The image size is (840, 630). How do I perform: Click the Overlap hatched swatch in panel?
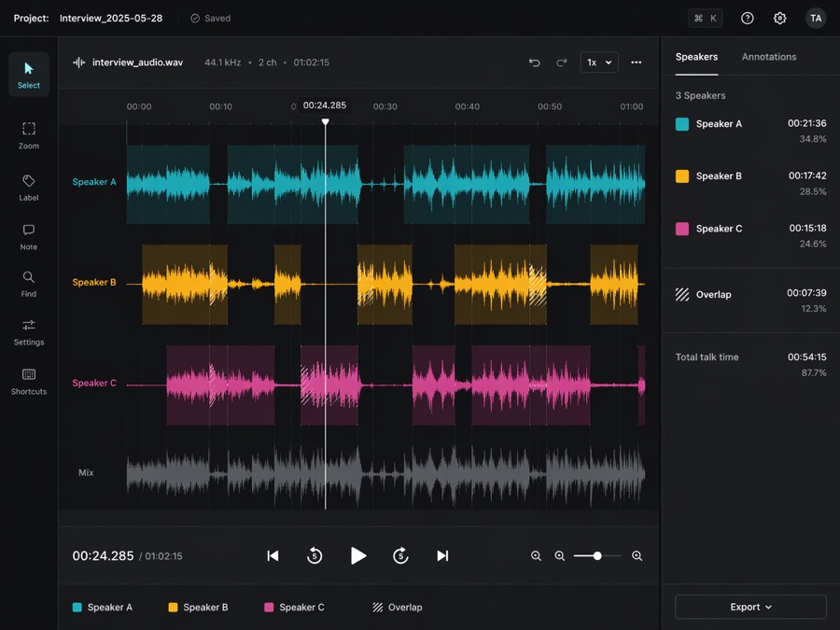682,294
